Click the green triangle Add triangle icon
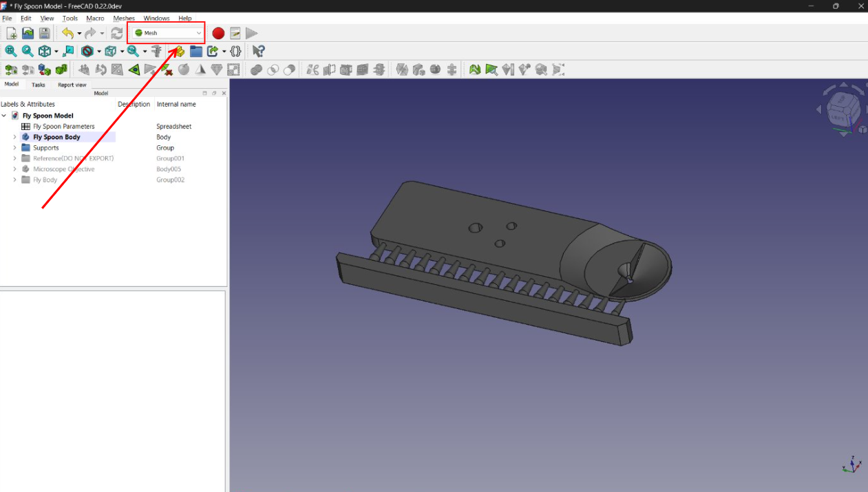This screenshot has height=492, width=868. tap(134, 69)
